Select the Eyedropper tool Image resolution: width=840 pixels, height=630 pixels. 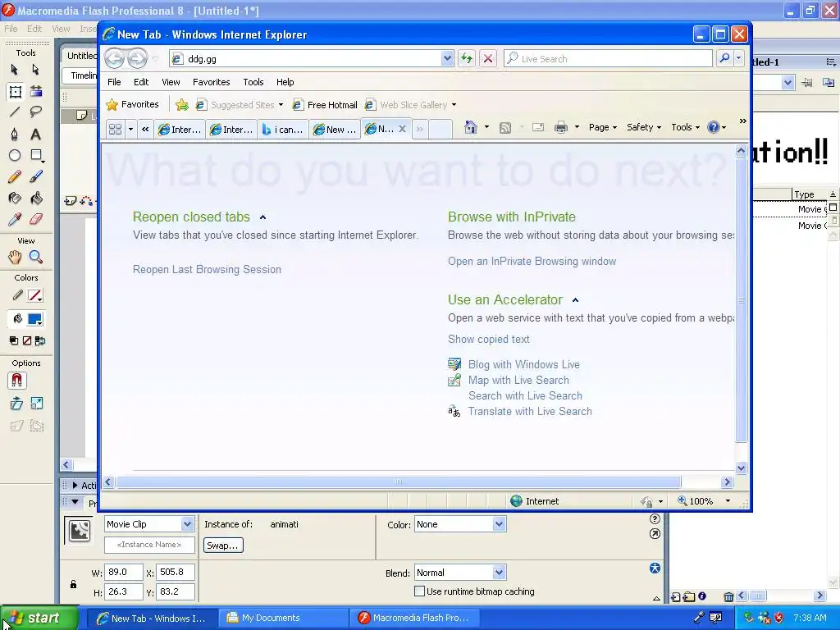(15, 219)
